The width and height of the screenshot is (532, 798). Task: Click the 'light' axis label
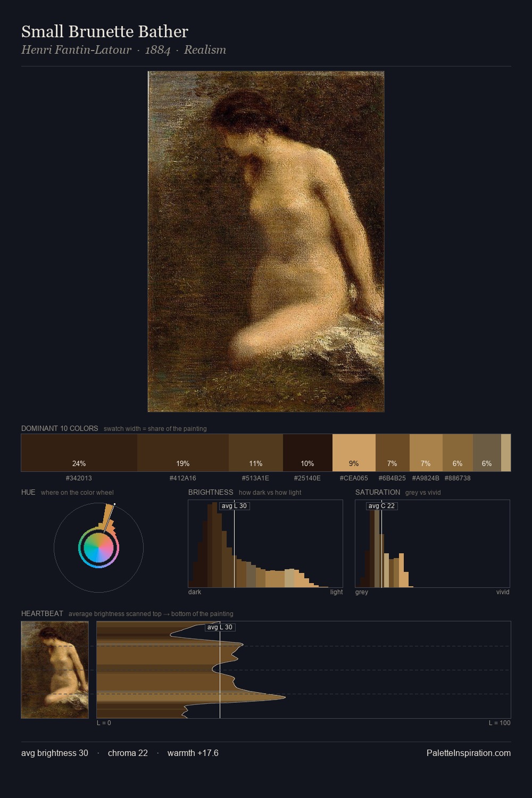coord(336,592)
